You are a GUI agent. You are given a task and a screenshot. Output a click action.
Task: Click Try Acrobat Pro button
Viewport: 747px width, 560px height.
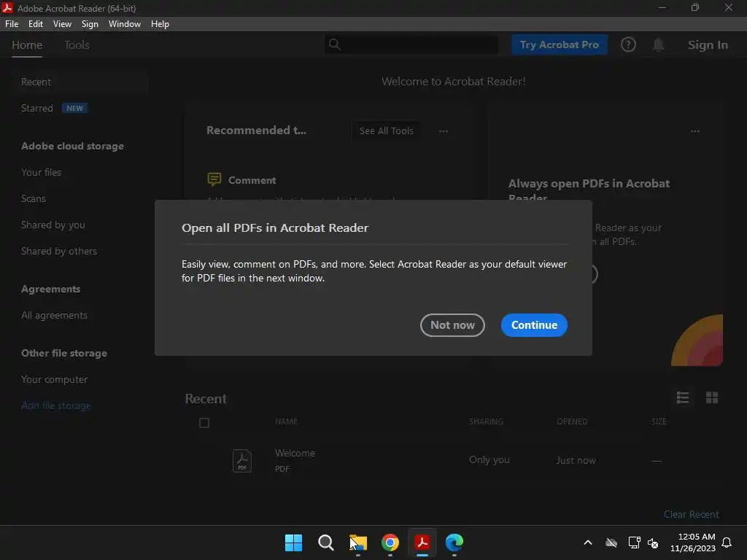point(560,44)
